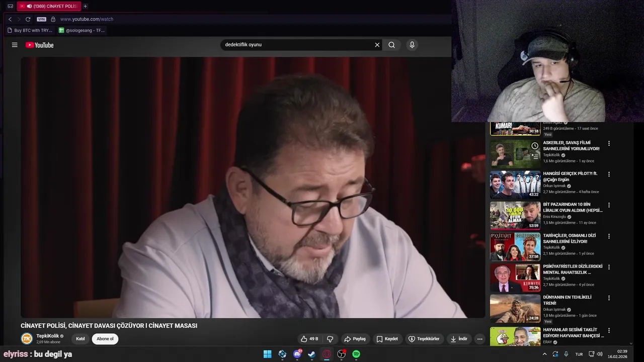Viewport: 644px width, 362px height.
Task: Switch TUR keyboard language
Action: click(579, 354)
